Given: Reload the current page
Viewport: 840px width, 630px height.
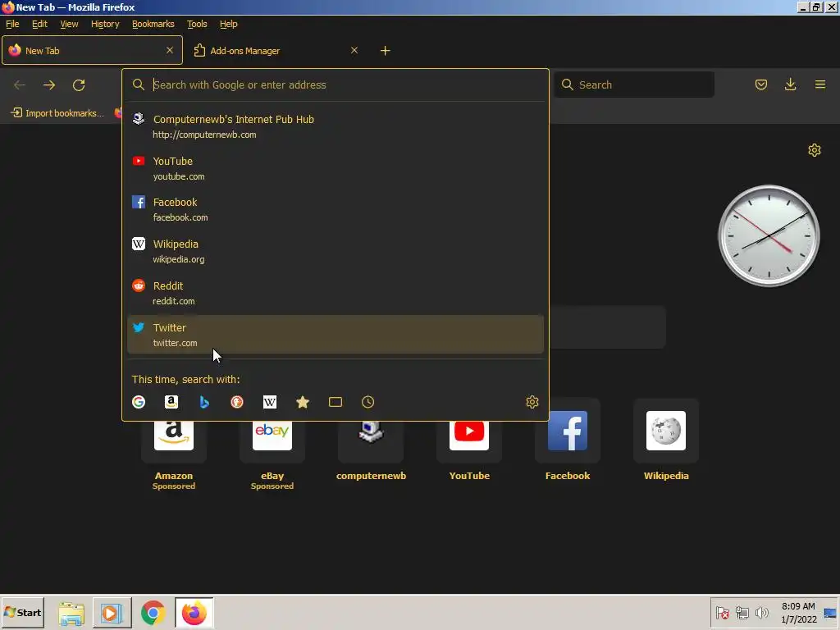Looking at the screenshot, I should (79, 85).
